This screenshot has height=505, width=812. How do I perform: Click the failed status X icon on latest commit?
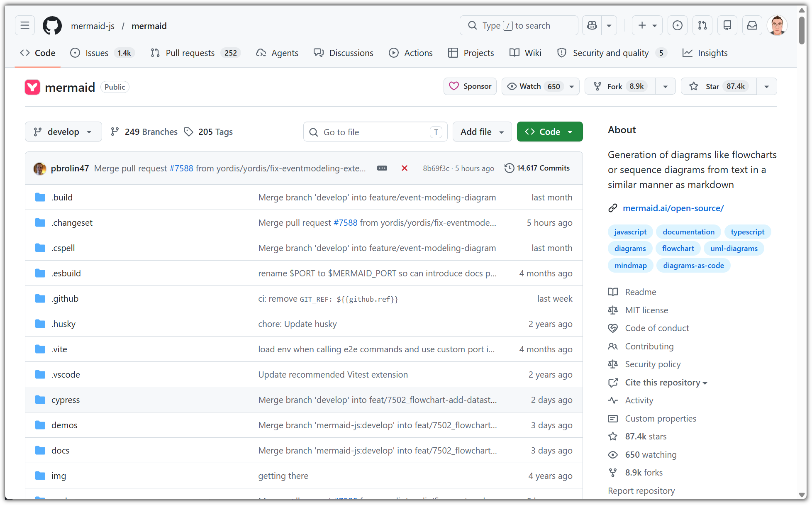404,168
